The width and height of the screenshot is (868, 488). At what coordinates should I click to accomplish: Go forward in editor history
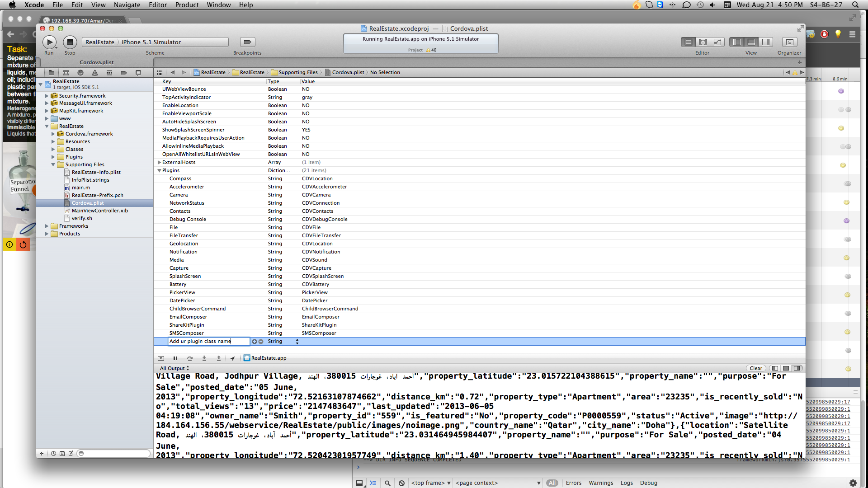184,72
